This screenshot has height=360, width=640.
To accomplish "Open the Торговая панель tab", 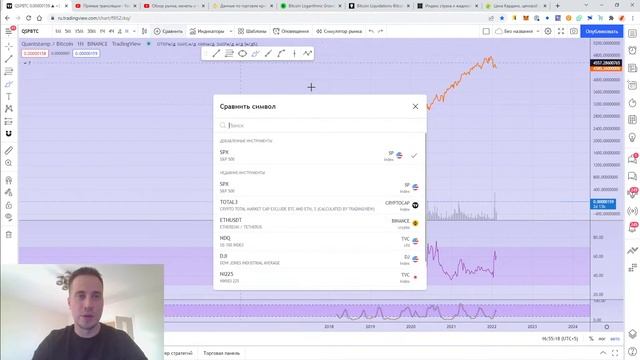I will [x=222, y=353].
